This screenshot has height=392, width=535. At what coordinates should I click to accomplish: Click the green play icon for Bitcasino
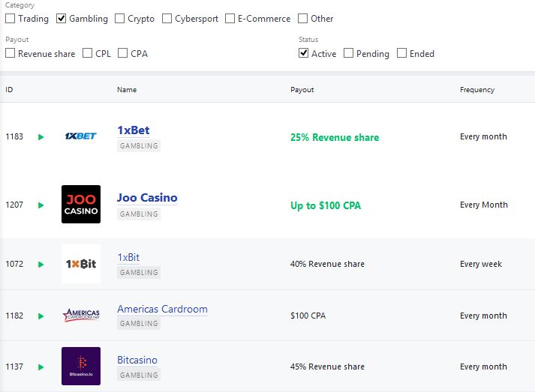tap(41, 367)
